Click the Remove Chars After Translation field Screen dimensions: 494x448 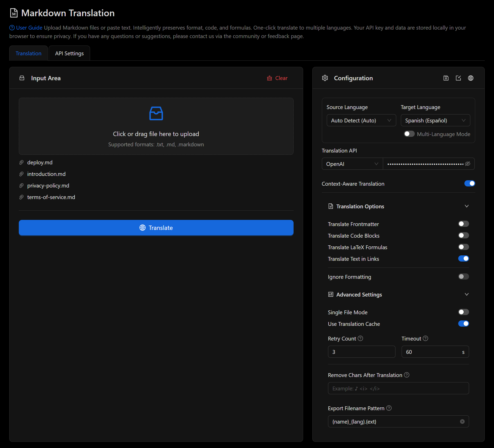(398, 388)
